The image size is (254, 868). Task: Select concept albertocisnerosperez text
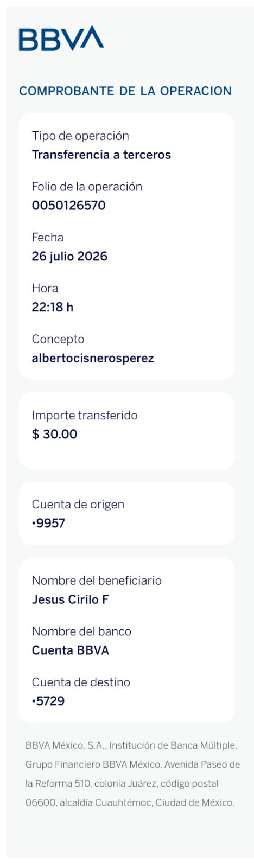pyautogui.click(x=93, y=359)
